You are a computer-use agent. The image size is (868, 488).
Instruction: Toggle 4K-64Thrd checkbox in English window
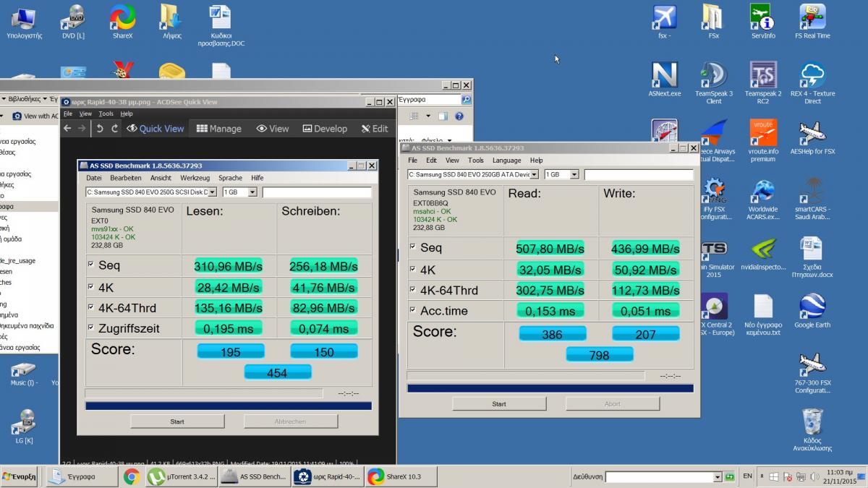(413, 290)
